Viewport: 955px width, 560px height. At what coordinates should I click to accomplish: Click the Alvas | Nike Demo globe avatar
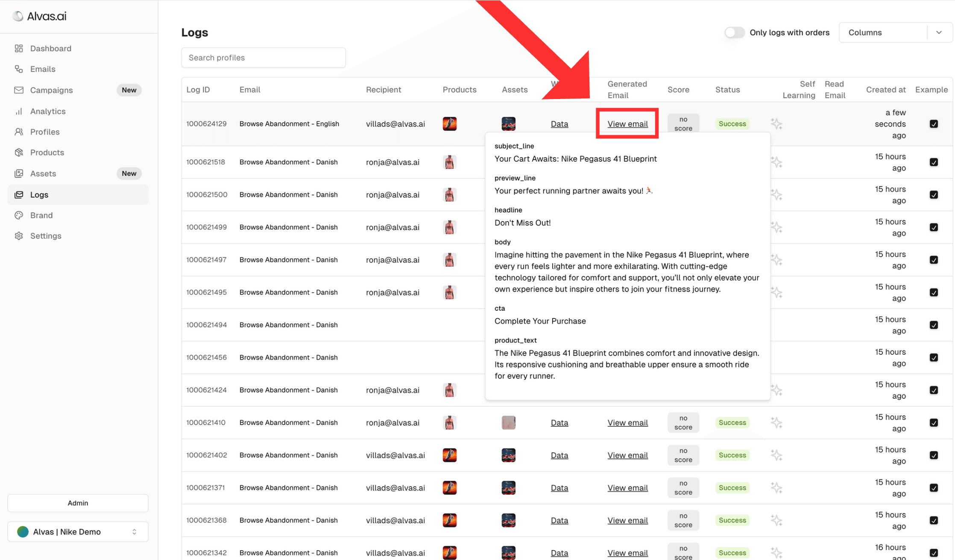coord(23,532)
